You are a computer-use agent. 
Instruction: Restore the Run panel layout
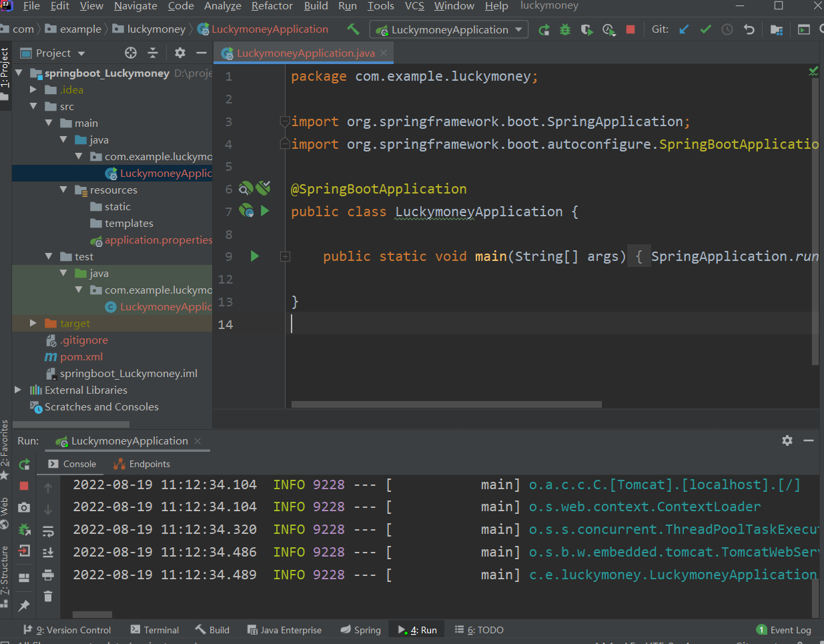coord(24,578)
